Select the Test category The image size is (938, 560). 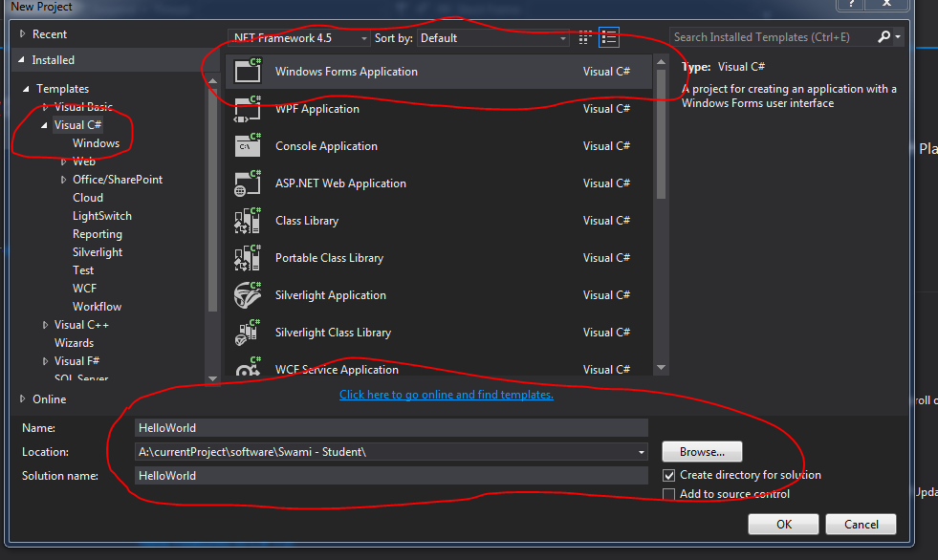[x=83, y=270]
